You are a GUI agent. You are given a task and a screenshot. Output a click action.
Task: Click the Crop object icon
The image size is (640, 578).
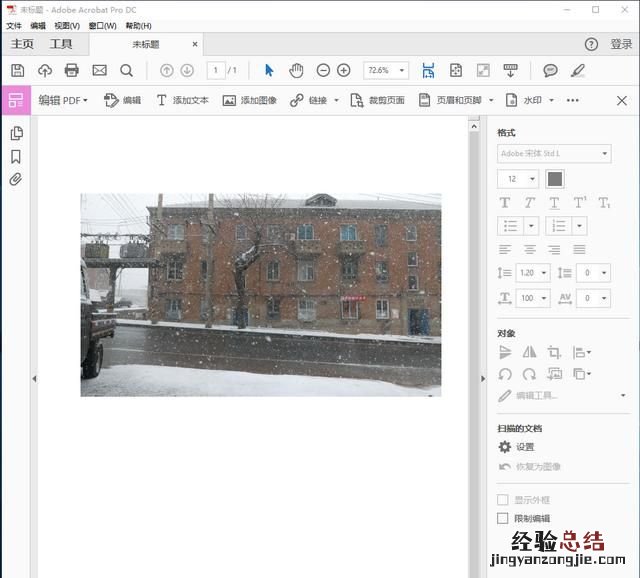pyautogui.click(x=554, y=352)
